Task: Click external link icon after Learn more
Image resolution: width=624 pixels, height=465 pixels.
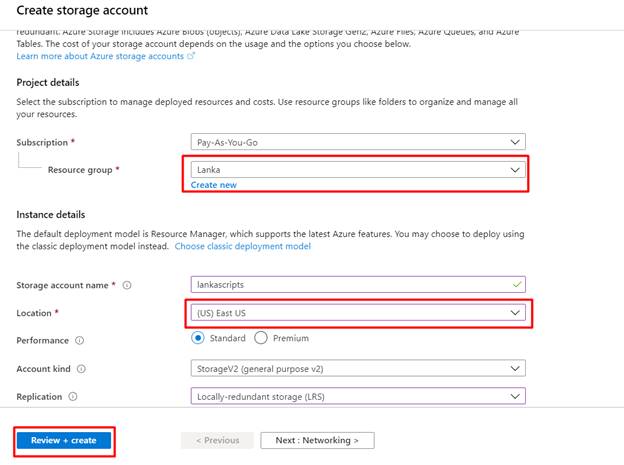Action: [191, 56]
